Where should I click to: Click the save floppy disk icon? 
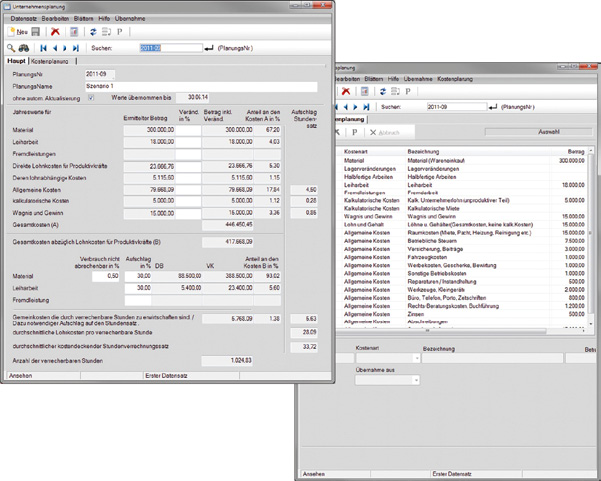click(36, 32)
